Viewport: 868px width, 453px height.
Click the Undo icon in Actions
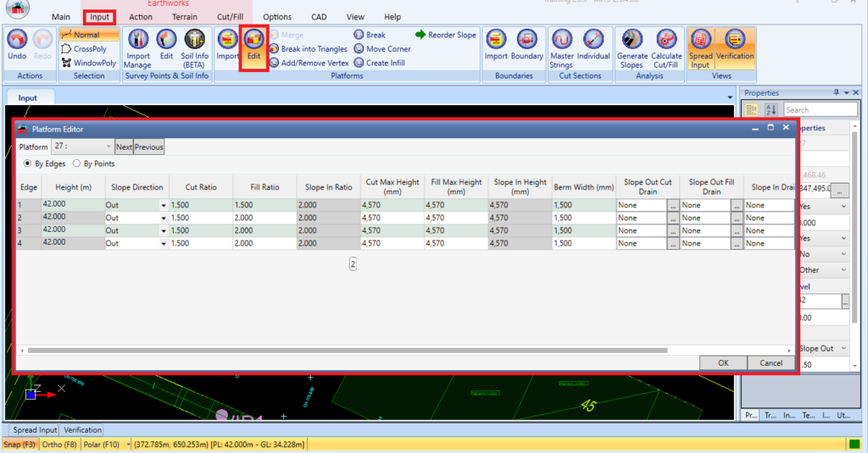pyautogui.click(x=17, y=40)
